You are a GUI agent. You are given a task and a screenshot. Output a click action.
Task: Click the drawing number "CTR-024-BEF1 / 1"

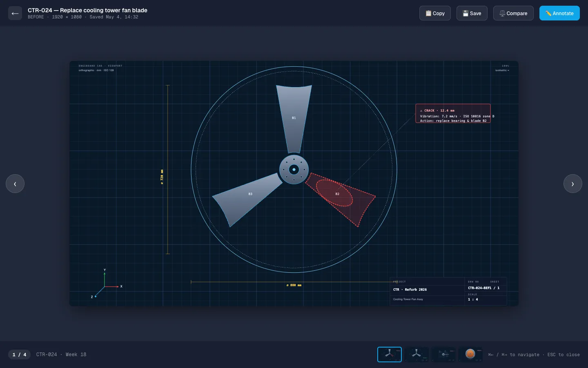(483, 288)
